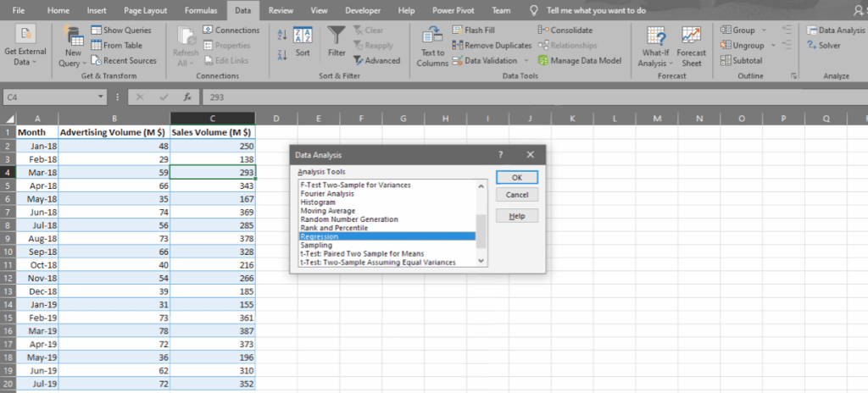868x393 pixels.
Task: Click the Solver add-in icon
Action: 823,46
